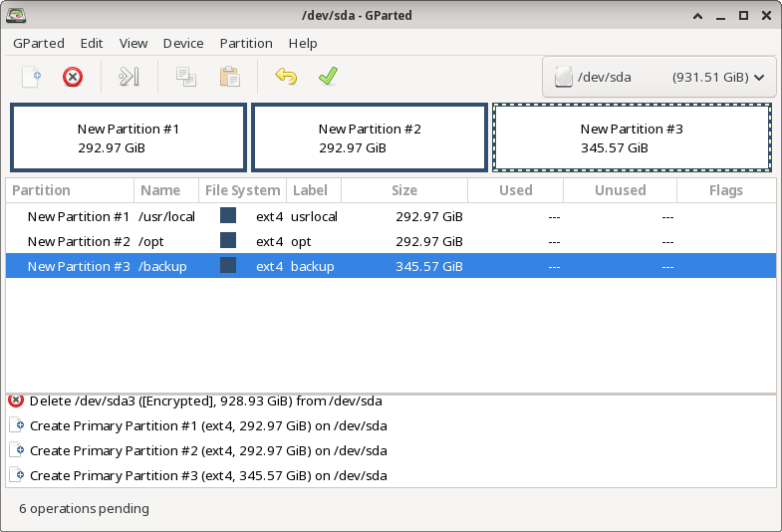Viewport: 782px width, 532px height.
Task: Click the Used column header
Action: pos(516,190)
